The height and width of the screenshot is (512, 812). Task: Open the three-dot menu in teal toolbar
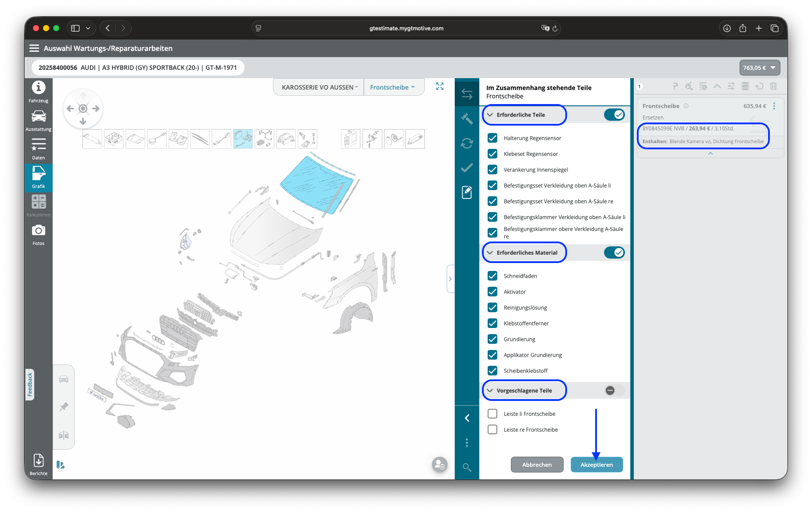[467, 443]
